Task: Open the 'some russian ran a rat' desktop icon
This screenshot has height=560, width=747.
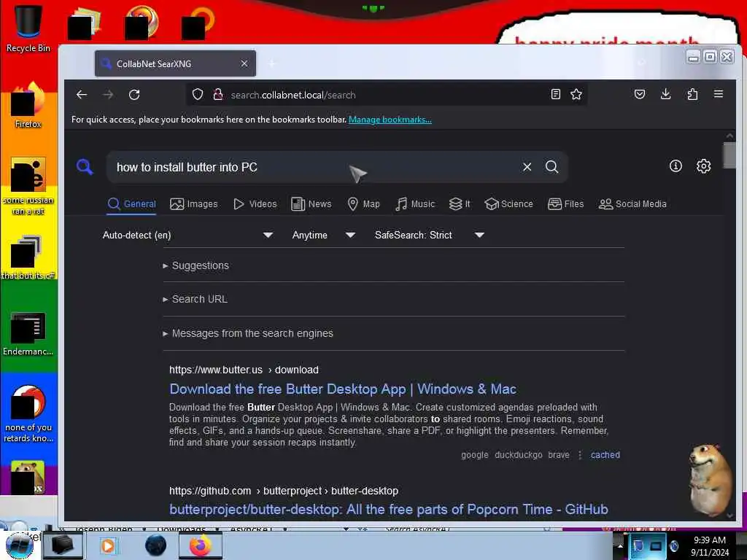Action: [28, 186]
